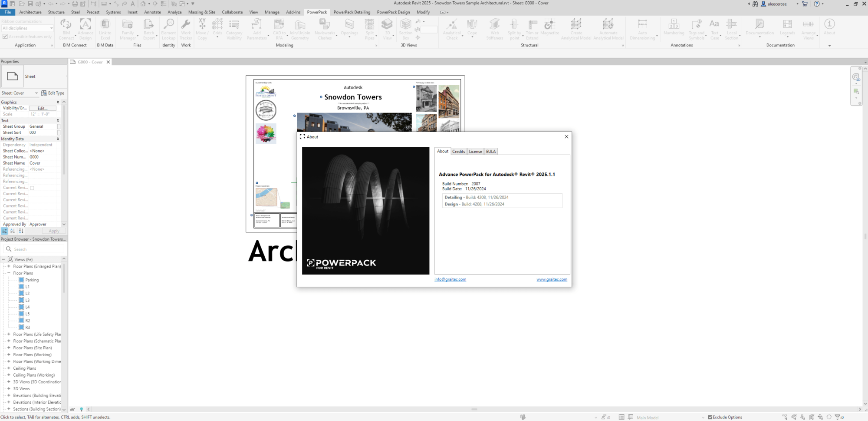Open the File menu

pos(8,12)
